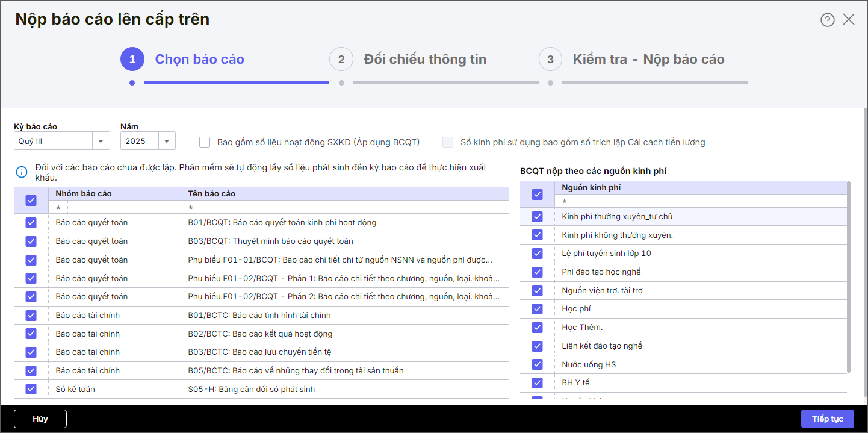Click the info icon beside the notice
Screen dimensions: 868x433
tap(22, 172)
